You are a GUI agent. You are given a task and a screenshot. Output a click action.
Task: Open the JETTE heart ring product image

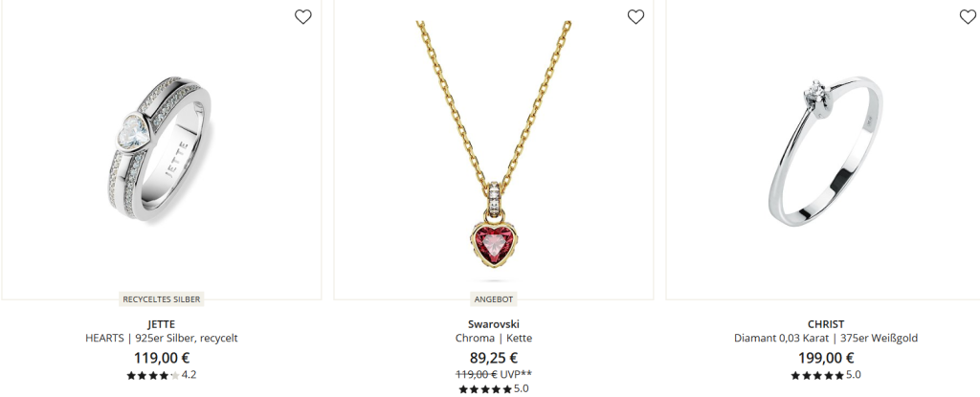(x=161, y=149)
